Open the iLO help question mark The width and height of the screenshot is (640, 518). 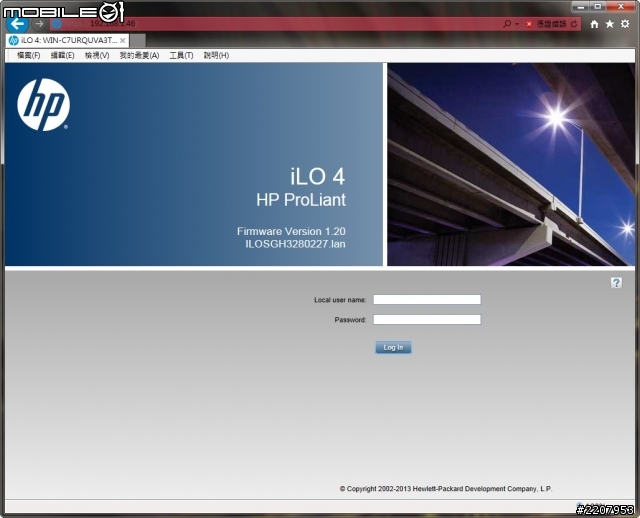point(616,282)
